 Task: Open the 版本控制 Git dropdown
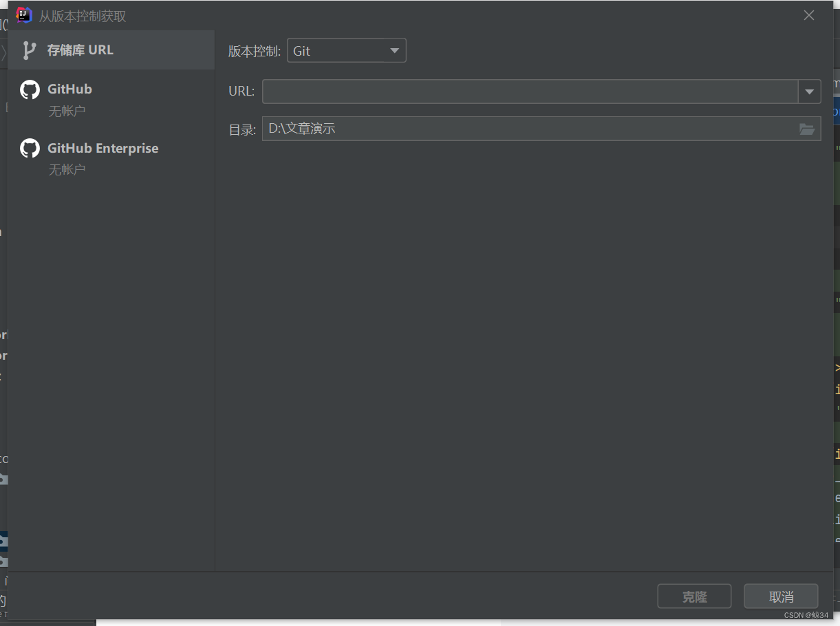pyautogui.click(x=346, y=50)
